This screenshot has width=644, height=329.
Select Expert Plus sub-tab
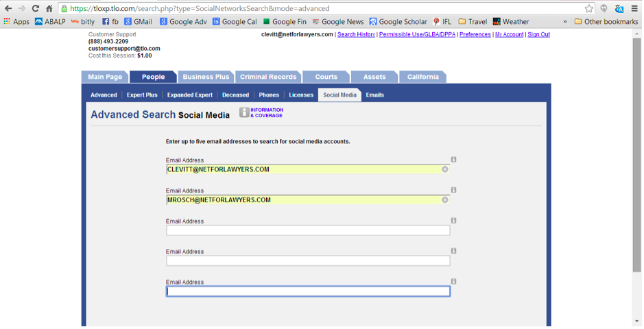(x=142, y=95)
